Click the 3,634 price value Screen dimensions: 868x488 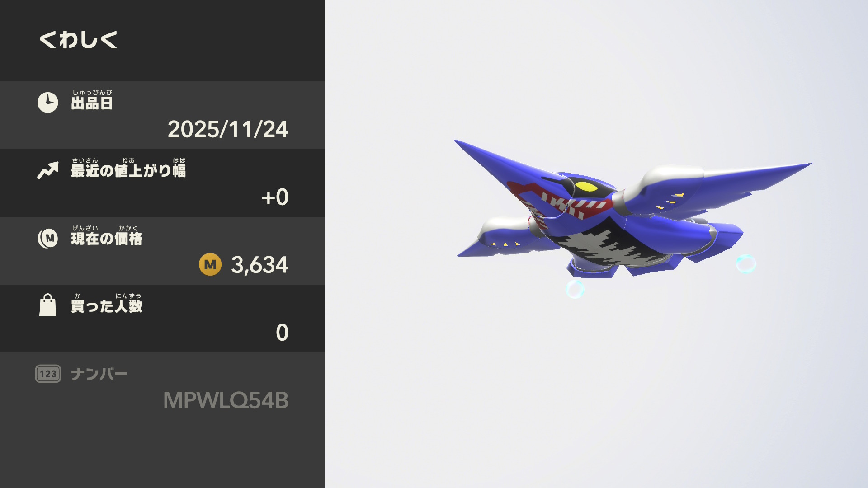click(259, 265)
